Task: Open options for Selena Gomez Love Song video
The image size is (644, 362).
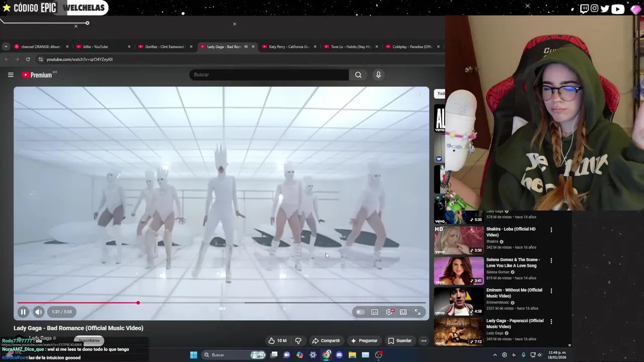Action: [551, 260]
